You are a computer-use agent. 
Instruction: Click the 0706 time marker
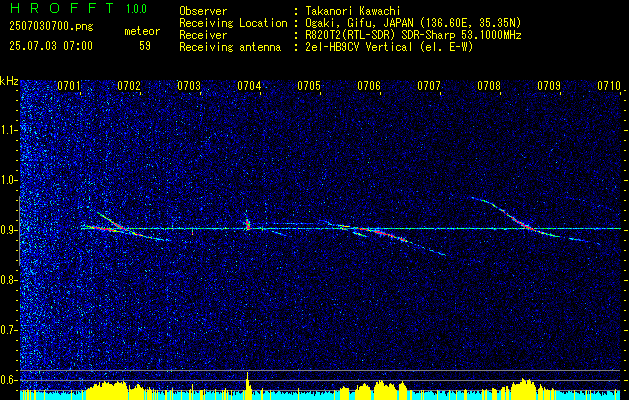coord(369,85)
